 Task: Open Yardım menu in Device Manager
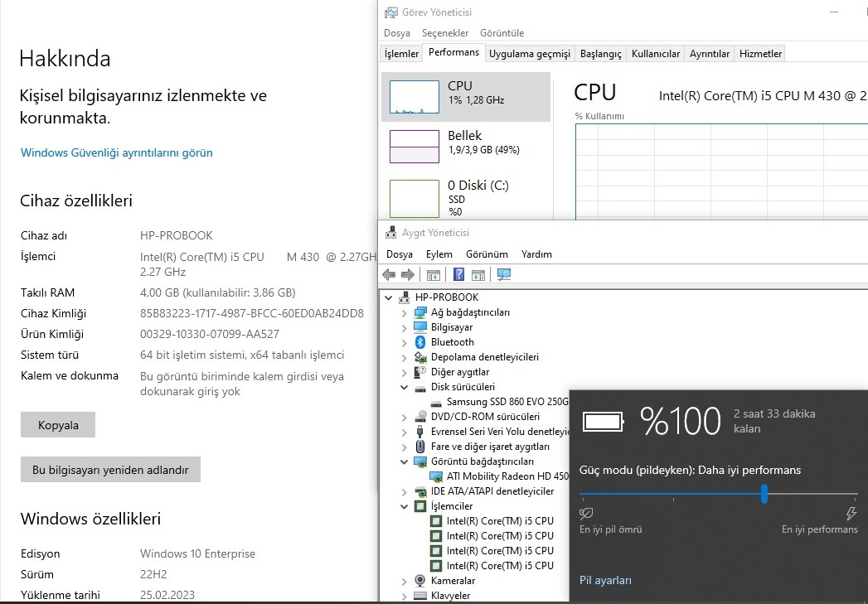536,254
